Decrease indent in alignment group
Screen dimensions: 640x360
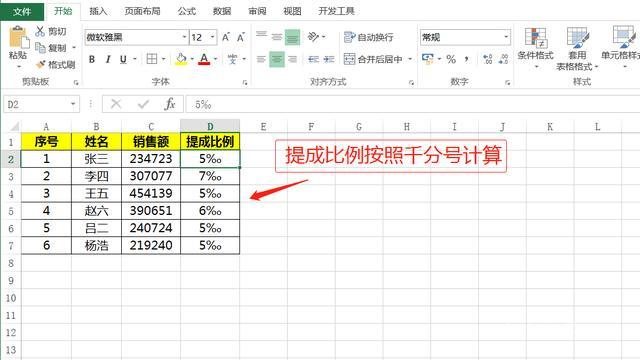(x=313, y=60)
